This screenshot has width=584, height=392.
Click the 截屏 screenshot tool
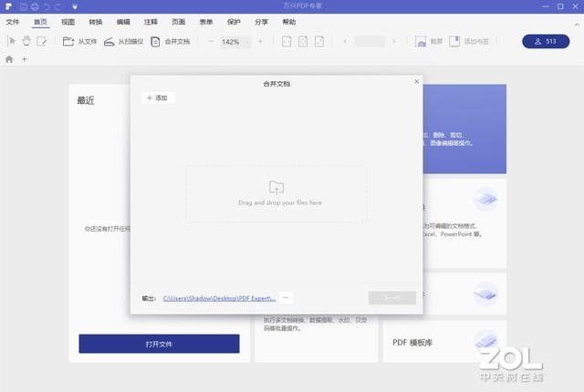tap(429, 41)
